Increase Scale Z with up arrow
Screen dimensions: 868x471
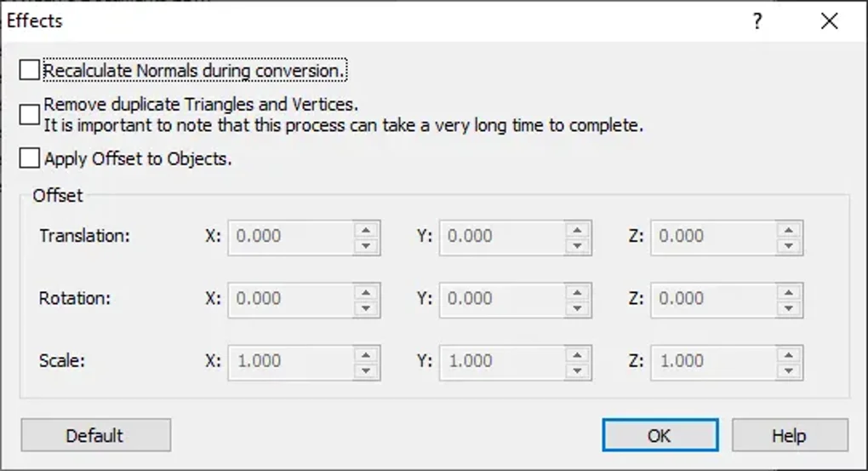click(x=790, y=353)
